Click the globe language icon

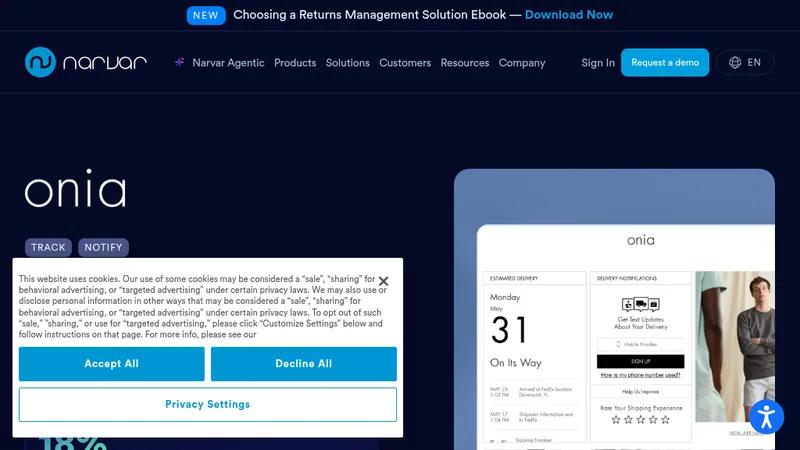pos(735,63)
